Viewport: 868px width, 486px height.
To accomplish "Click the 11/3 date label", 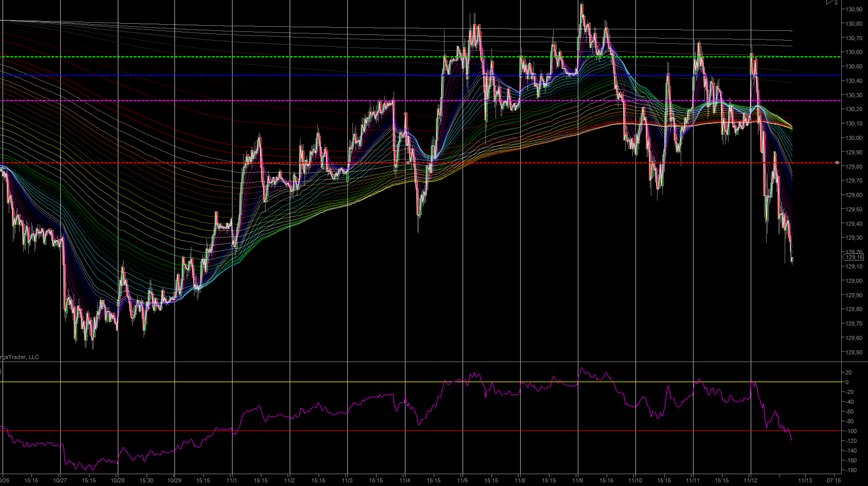I will [347, 481].
